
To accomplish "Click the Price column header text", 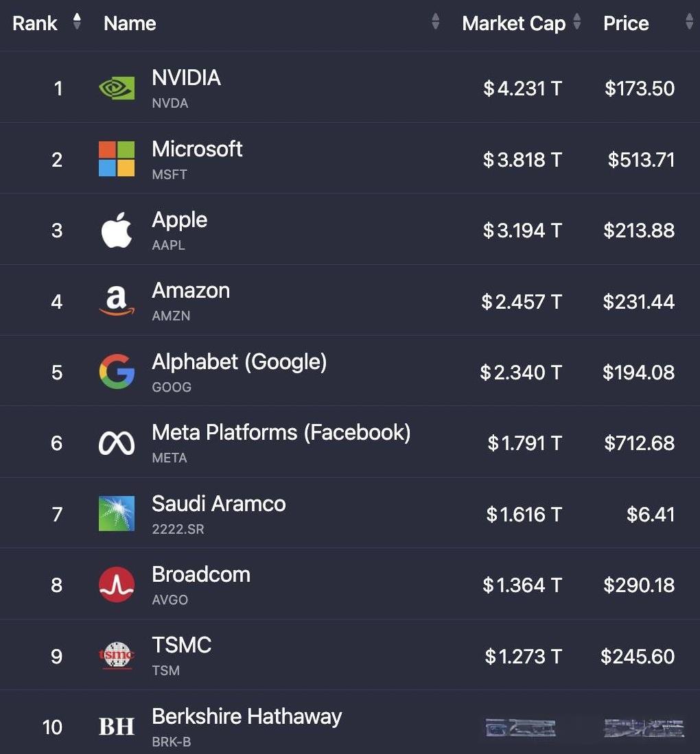I will pyautogui.click(x=626, y=23).
